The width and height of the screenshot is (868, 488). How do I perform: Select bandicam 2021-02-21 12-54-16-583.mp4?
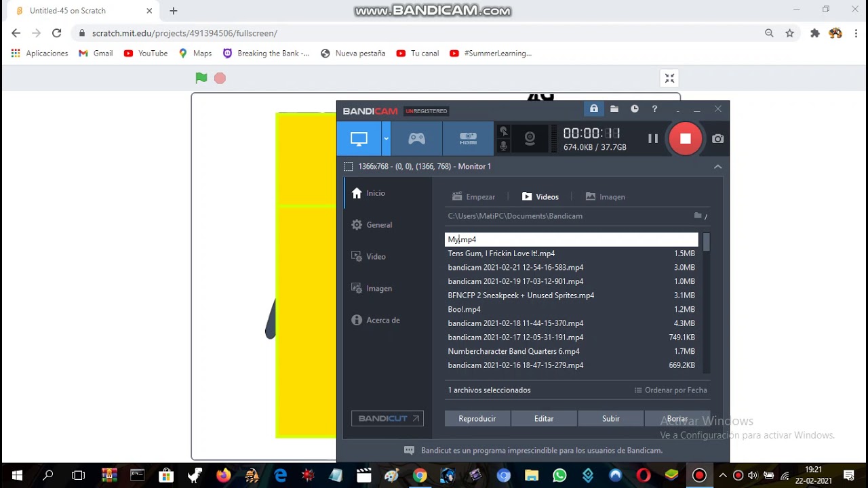coord(571,267)
